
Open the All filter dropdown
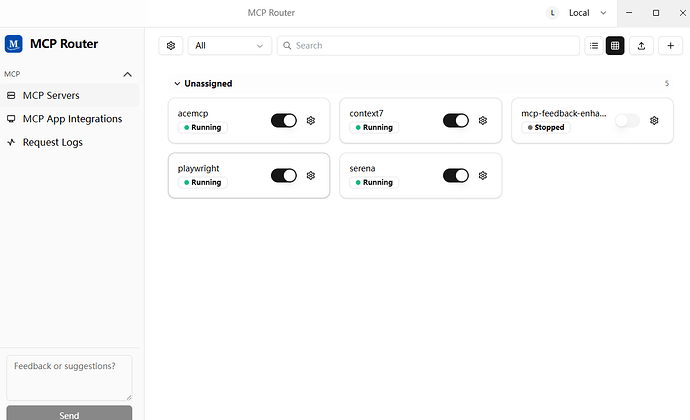pyautogui.click(x=230, y=45)
